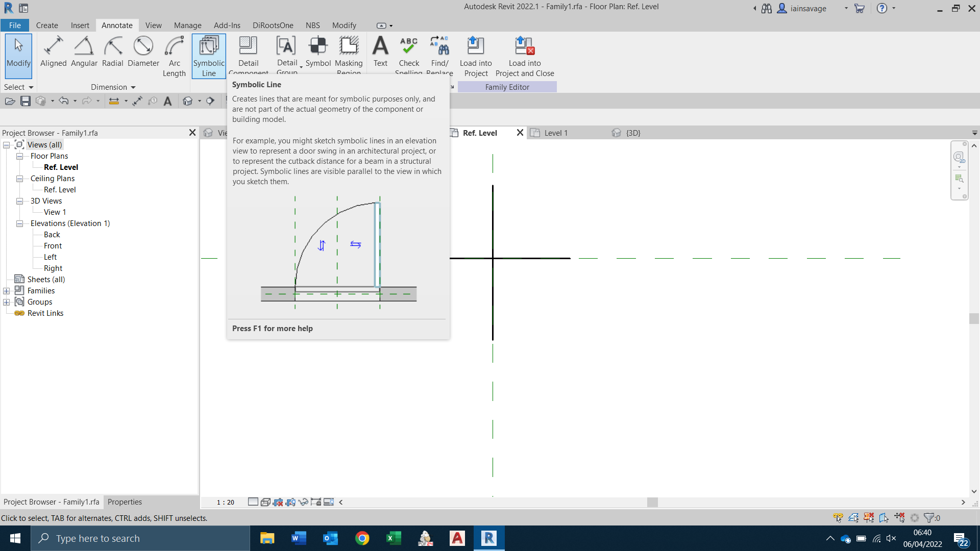The image size is (980, 551).
Task: Select the Masking Region tool
Action: [349, 54]
